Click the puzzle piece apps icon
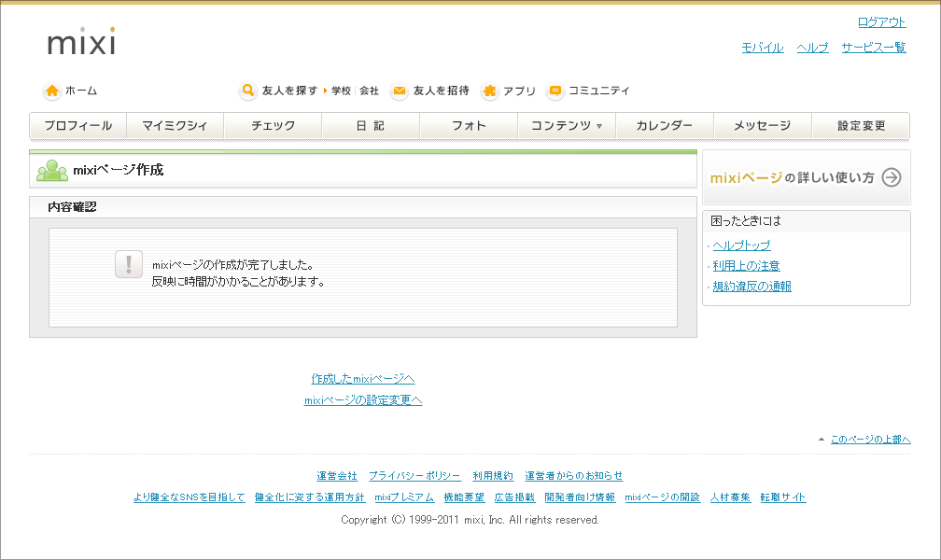 pos(490,91)
